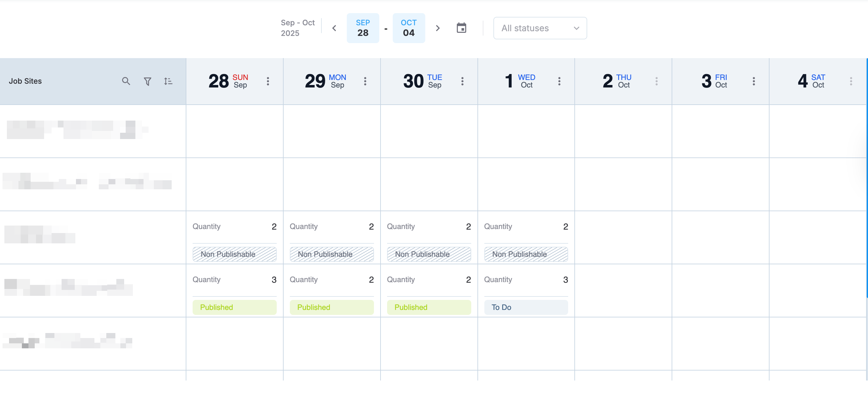Go to previous week with left arrow
This screenshot has width=868, height=393.
point(334,28)
